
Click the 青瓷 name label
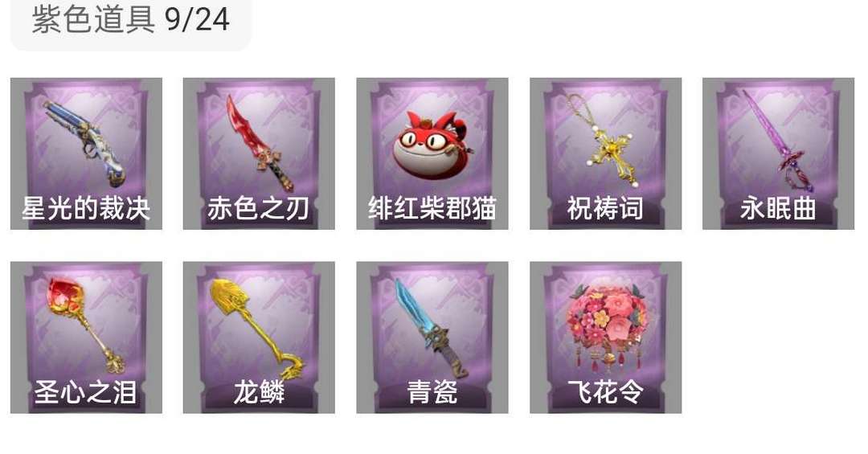(x=432, y=393)
